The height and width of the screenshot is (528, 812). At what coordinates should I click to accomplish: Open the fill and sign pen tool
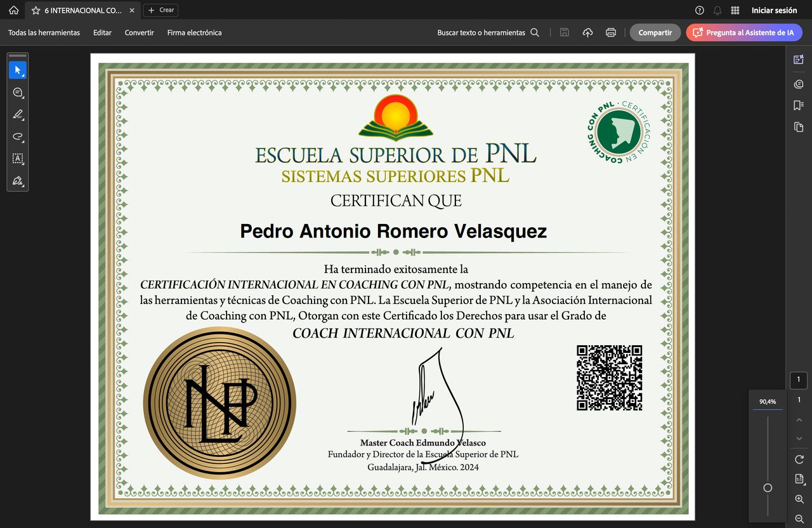pyautogui.click(x=18, y=181)
